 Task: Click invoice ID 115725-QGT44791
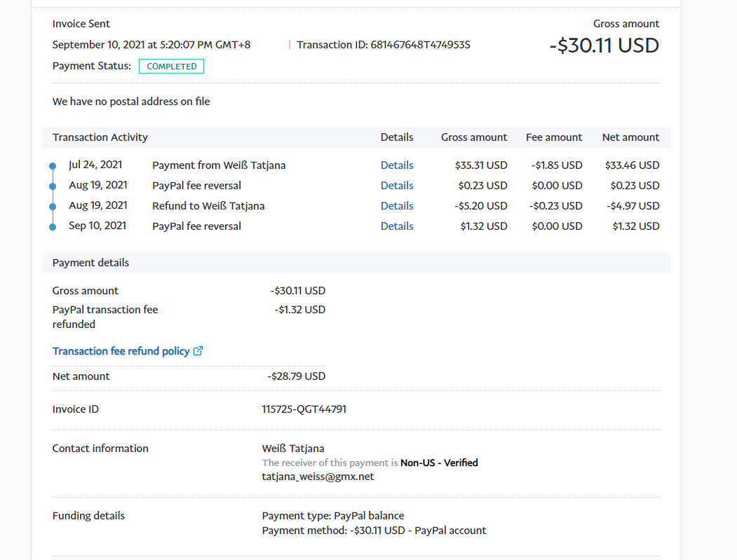pyautogui.click(x=304, y=409)
